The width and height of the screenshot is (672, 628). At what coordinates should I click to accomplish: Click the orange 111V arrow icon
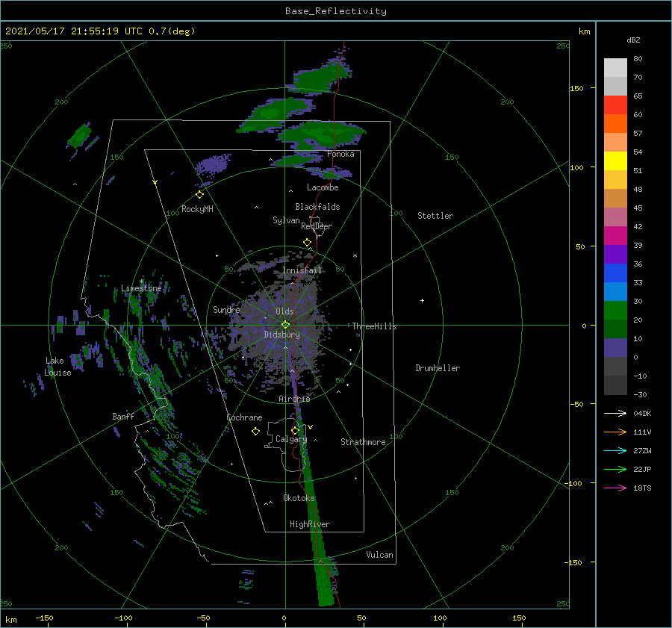pyautogui.click(x=615, y=432)
